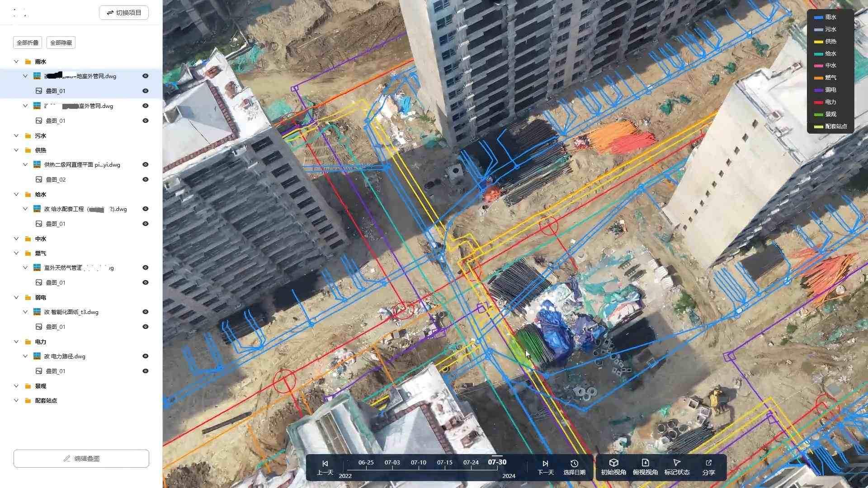Image resolution: width=868 pixels, height=488 pixels.
Task: Hide the 供热二级网直埋平面 dwg layer
Action: click(146, 164)
